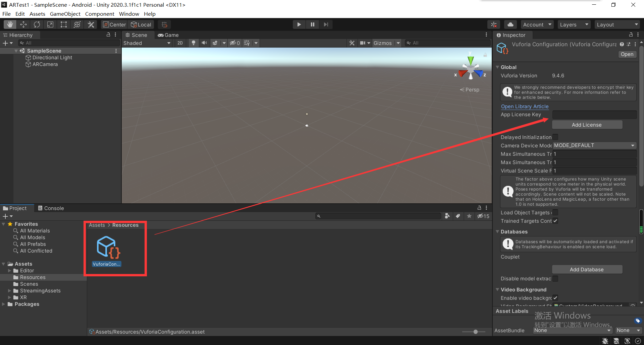Enable 2D mode in the Scene view

(x=180, y=43)
